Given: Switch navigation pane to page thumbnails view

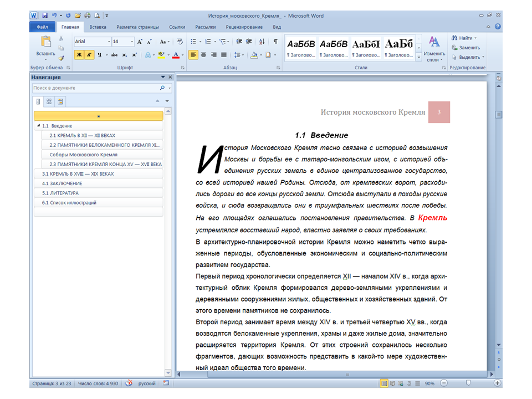Looking at the screenshot, I should (49, 101).
